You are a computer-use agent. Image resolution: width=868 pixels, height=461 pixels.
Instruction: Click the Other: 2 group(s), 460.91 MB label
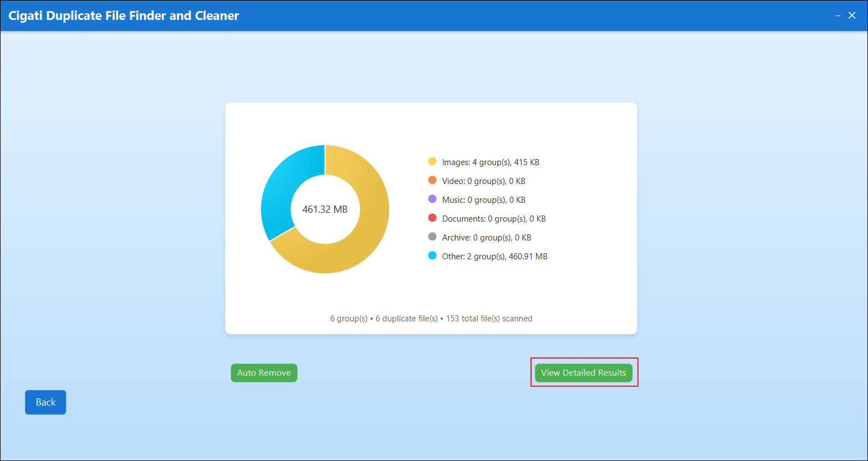[x=494, y=257]
